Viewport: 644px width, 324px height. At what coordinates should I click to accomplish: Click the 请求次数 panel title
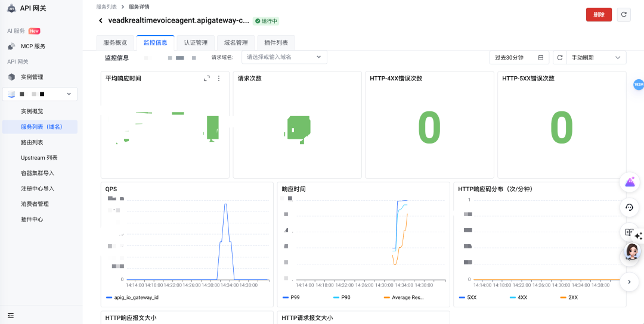click(250, 79)
